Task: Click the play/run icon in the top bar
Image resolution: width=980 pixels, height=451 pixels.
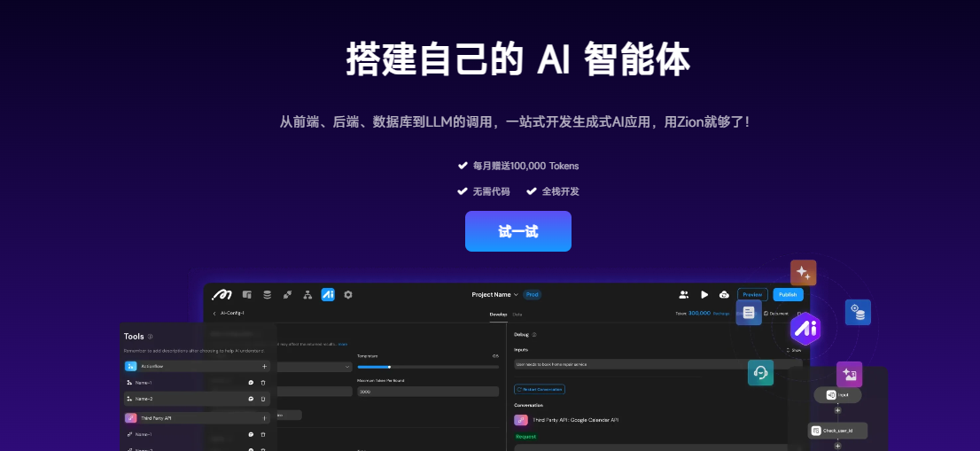Action: click(x=704, y=294)
